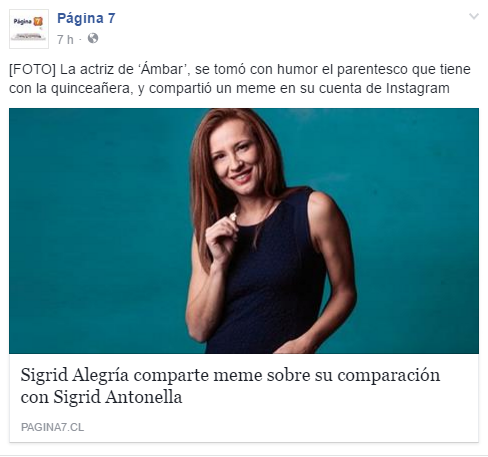
Task: Click 'comparación' in the article headline
Action: pos(389,376)
